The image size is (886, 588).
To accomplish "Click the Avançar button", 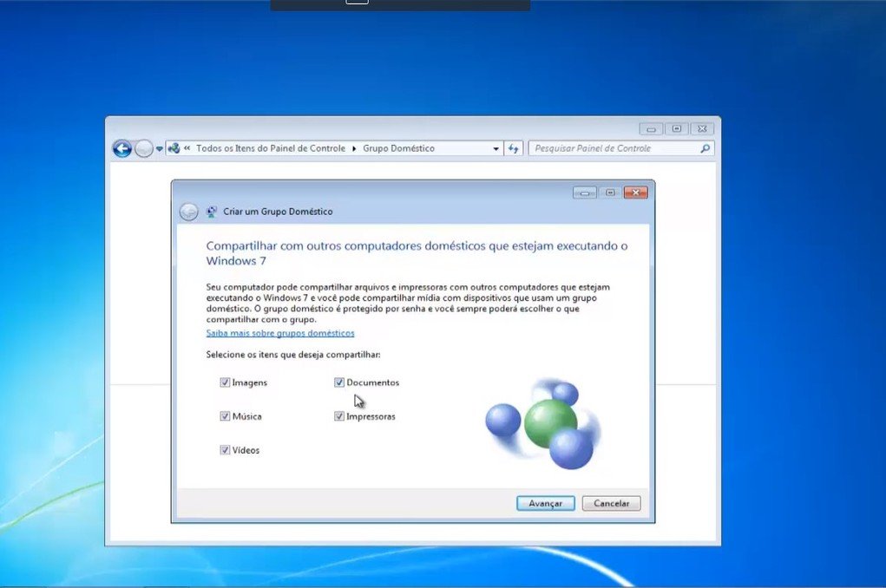I will coord(545,503).
